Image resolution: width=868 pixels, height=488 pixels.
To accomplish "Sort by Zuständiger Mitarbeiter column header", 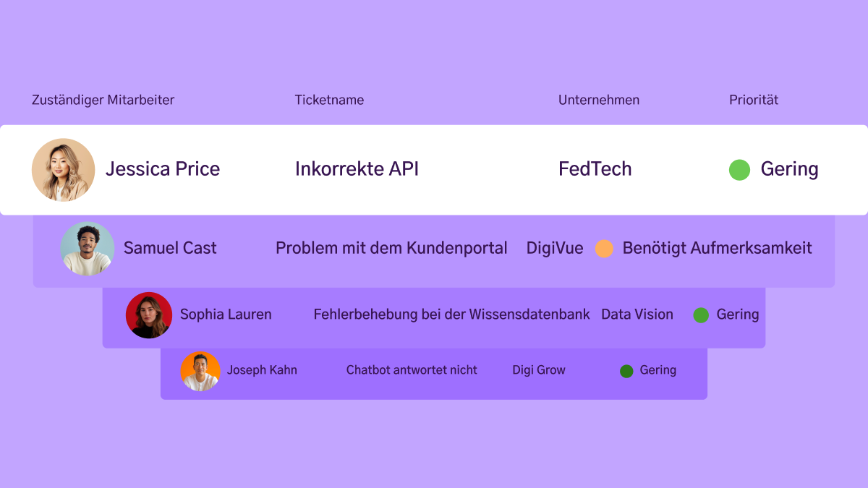I will click(103, 100).
